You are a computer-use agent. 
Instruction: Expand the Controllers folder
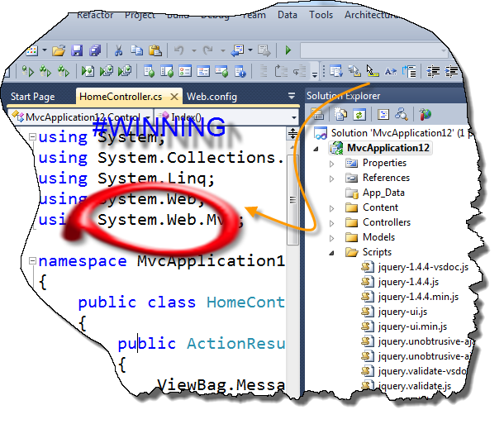[x=333, y=222]
